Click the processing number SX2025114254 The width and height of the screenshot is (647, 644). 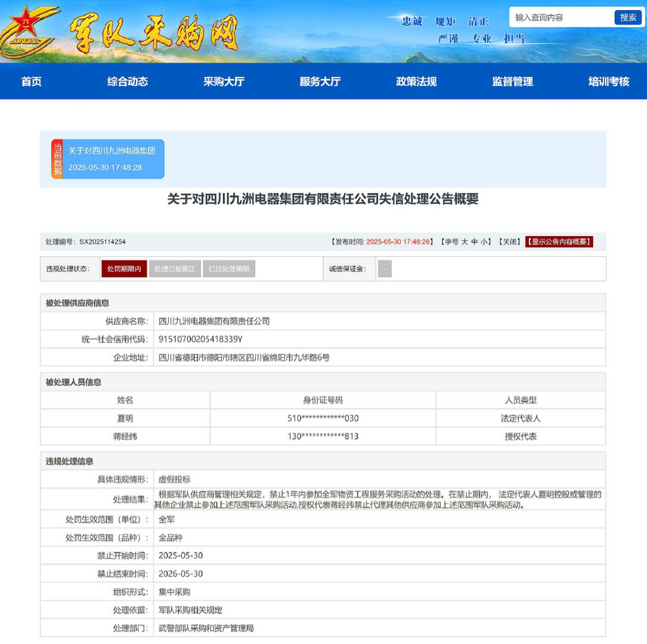pyautogui.click(x=102, y=242)
